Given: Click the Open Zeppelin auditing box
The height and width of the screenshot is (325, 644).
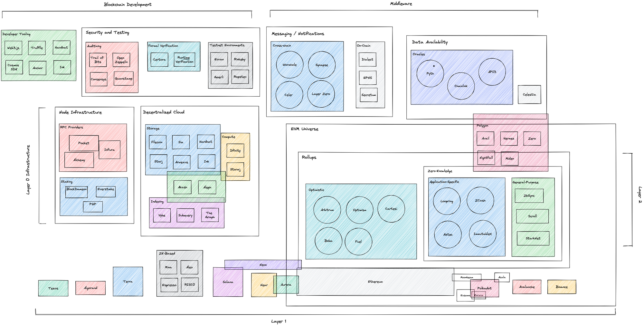Looking at the screenshot, I should coord(121,60).
